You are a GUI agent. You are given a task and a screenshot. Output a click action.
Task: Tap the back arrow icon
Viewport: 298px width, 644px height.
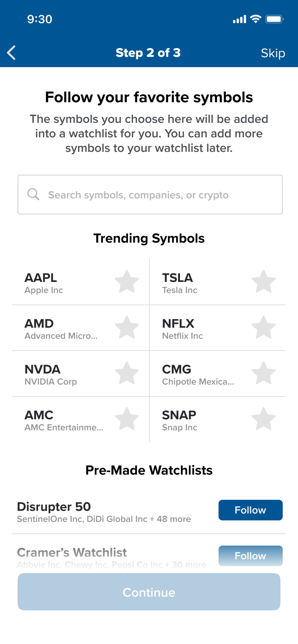tap(12, 53)
